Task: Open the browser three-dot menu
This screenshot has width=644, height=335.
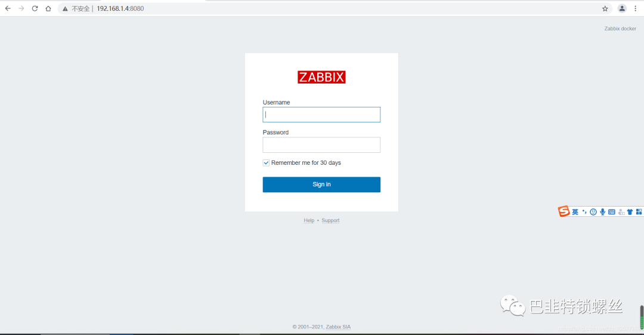Action: click(x=636, y=8)
